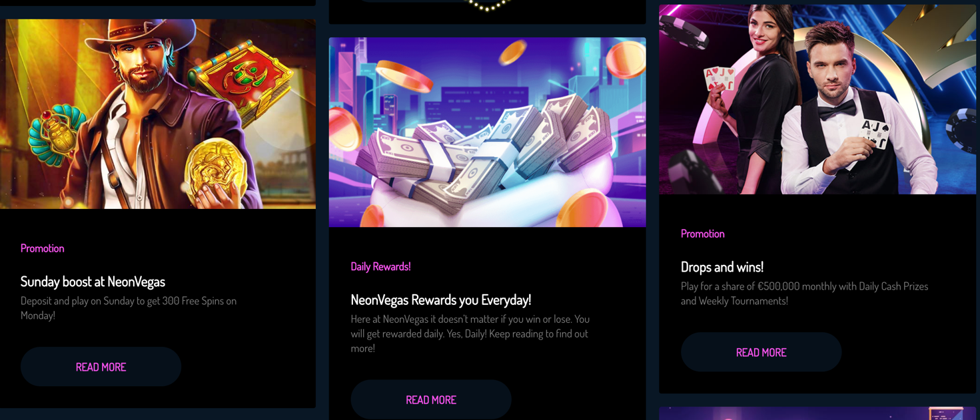This screenshot has width=980, height=420.
Task: Click the Drops and wins! heading
Action: 722,267
